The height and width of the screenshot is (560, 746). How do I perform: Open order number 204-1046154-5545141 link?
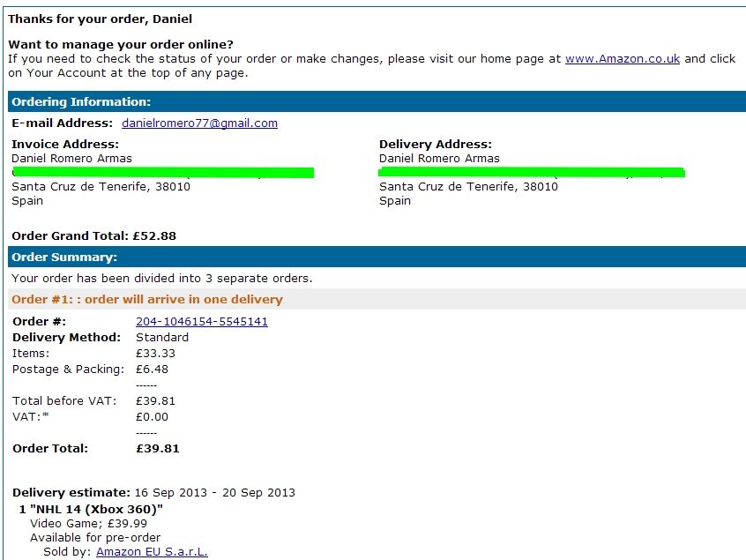[202, 322]
